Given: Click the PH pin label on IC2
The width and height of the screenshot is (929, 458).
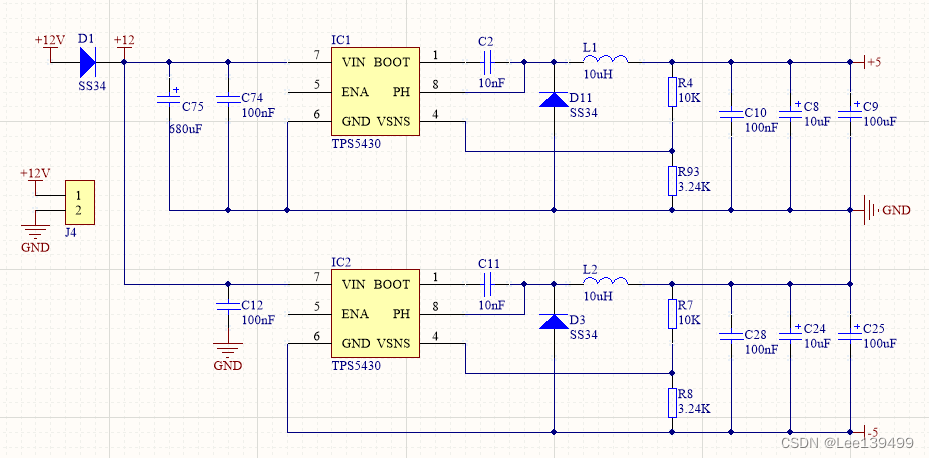Looking at the screenshot, I should click(x=402, y=314).
